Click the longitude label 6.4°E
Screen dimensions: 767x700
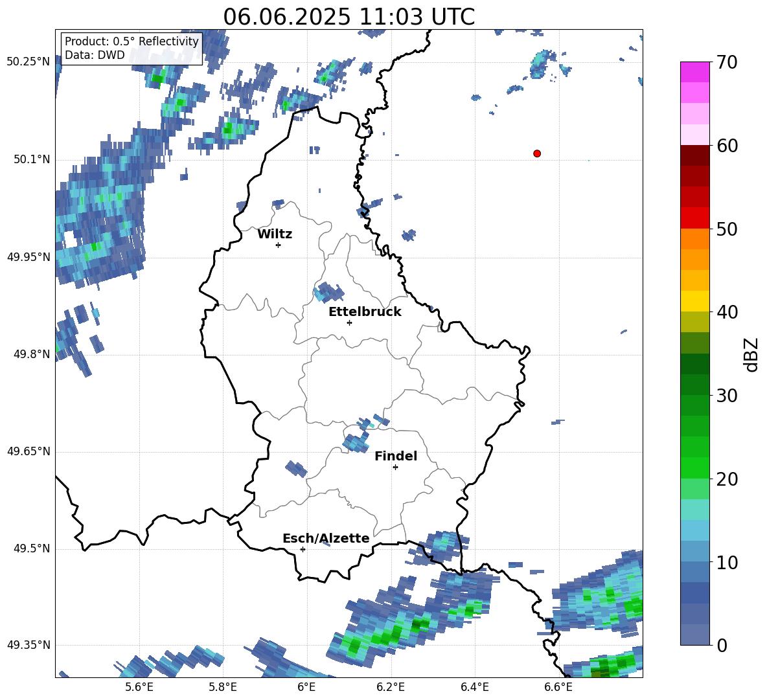click(474, 687)
